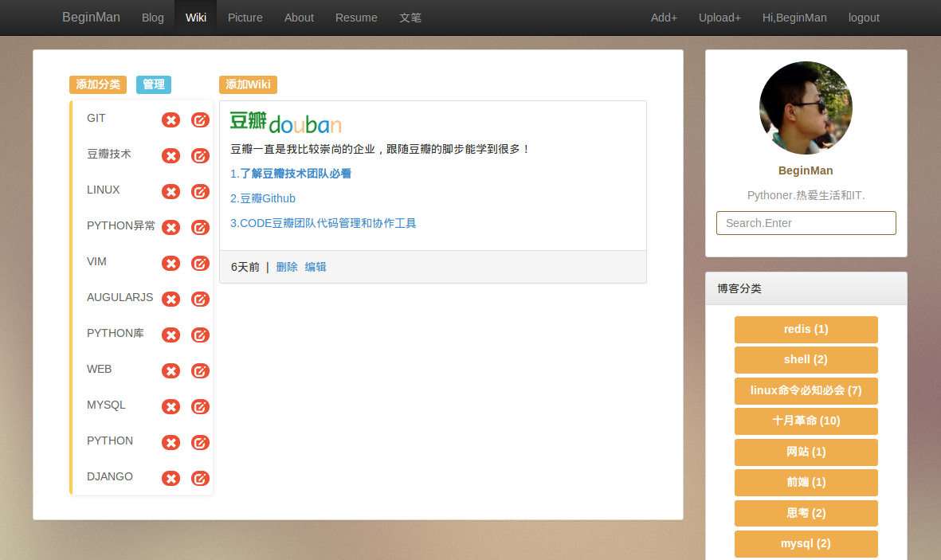This screenshot has height=560, width=941.
Task: Click the 添加分类 button
Action: [98, 84]
